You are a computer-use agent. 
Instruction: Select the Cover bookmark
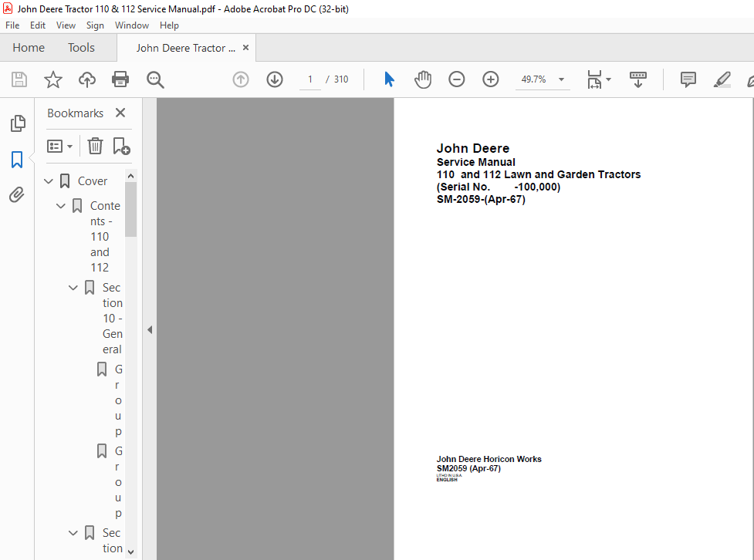pyautogui.click(x=93, y=181)
